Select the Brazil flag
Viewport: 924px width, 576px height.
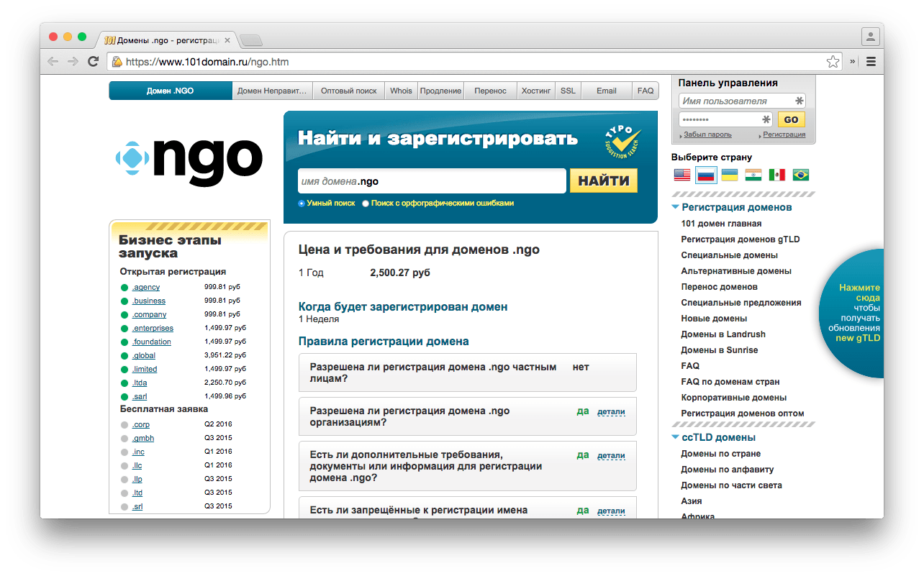click(800, 175)
